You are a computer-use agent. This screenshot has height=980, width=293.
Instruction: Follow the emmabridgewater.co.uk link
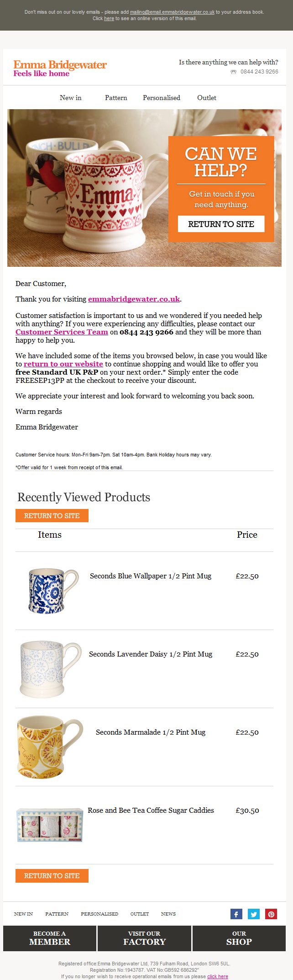pyautogui.click(x=134, y=299)
